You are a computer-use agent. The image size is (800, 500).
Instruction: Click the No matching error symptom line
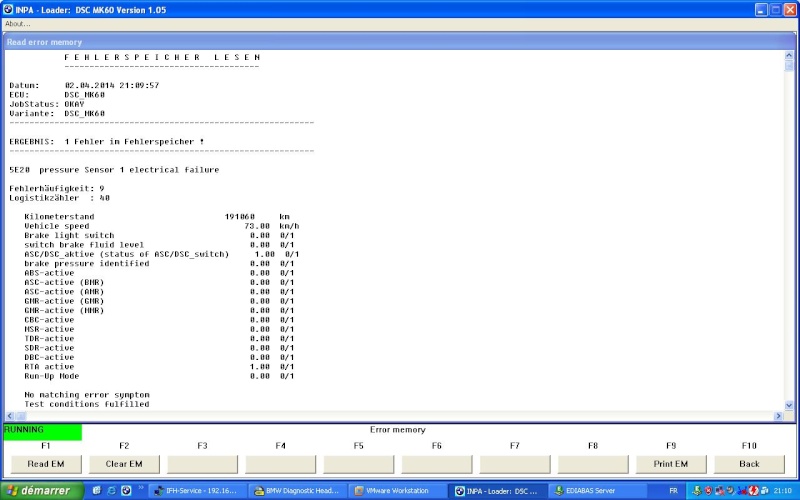pos(87,394)
